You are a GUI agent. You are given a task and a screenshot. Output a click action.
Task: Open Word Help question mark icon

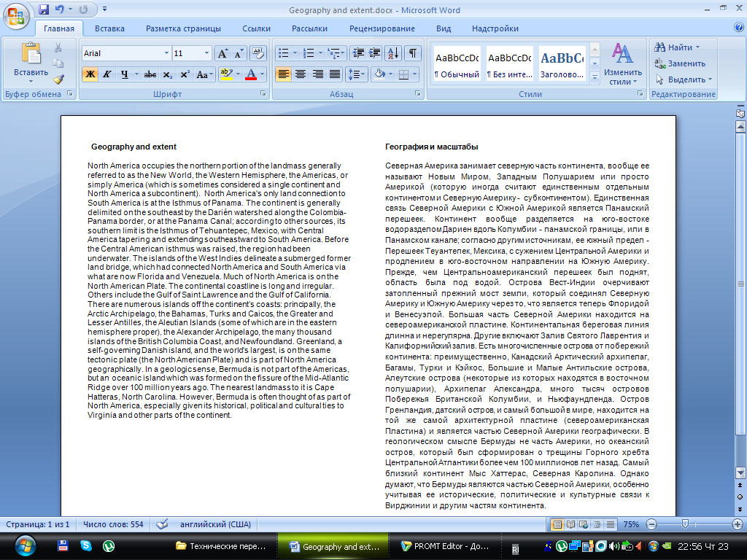coord(739,27)
